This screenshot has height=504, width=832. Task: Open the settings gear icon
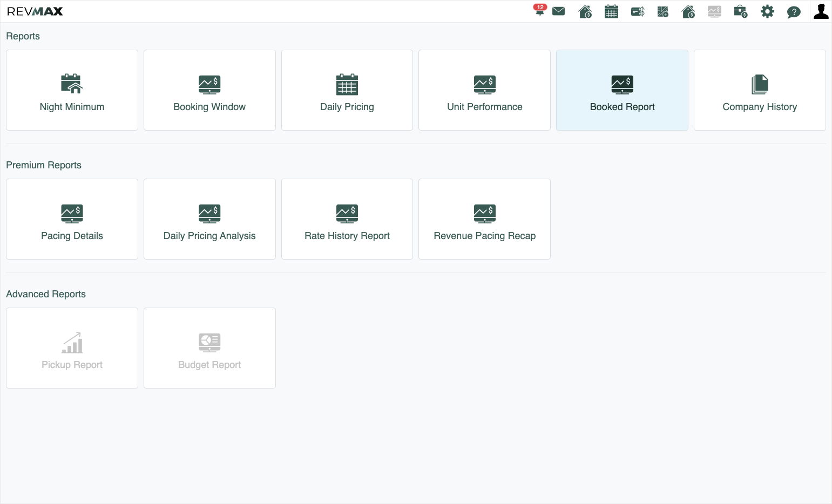pyautogui.click(x=767, y=11)
